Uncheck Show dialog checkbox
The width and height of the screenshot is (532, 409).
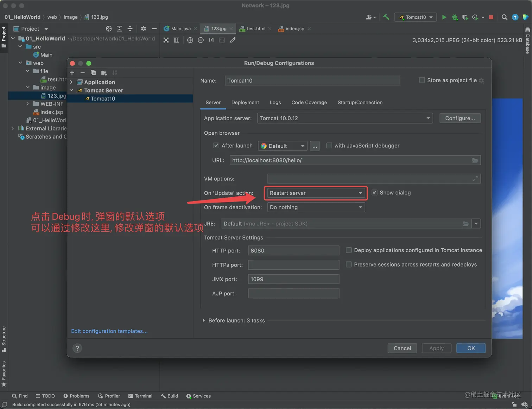coord(374,193)
